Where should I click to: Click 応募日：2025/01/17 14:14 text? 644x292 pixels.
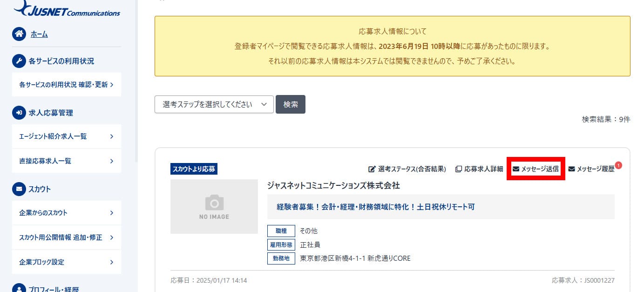209,280
